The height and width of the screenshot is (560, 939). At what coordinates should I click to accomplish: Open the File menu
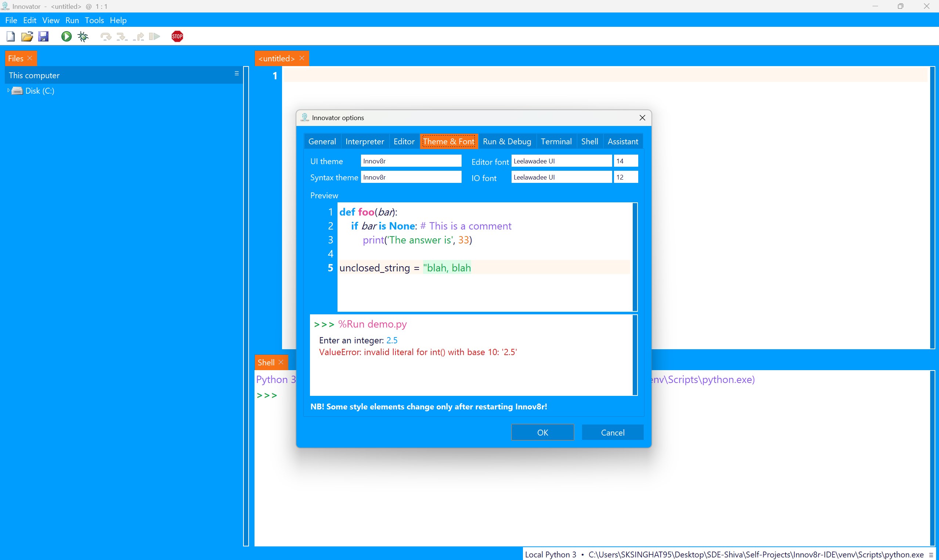[11, 20]
